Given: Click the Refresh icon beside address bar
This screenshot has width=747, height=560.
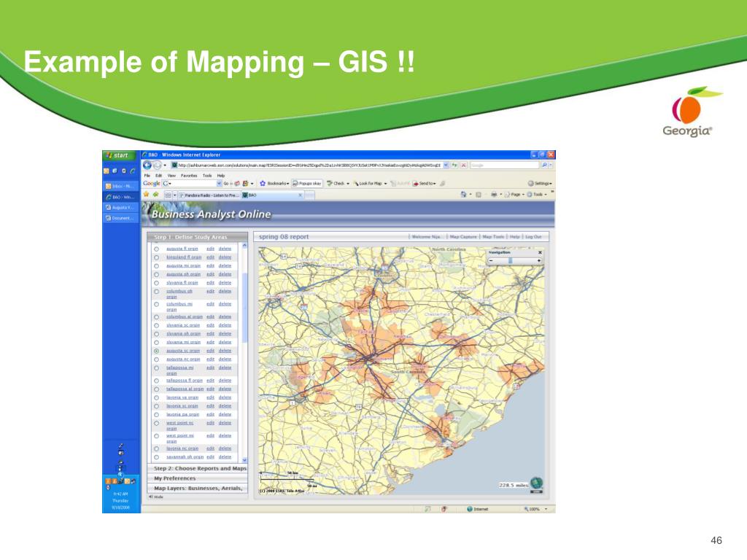Looking at the screenshot, I should coord(455,166).
